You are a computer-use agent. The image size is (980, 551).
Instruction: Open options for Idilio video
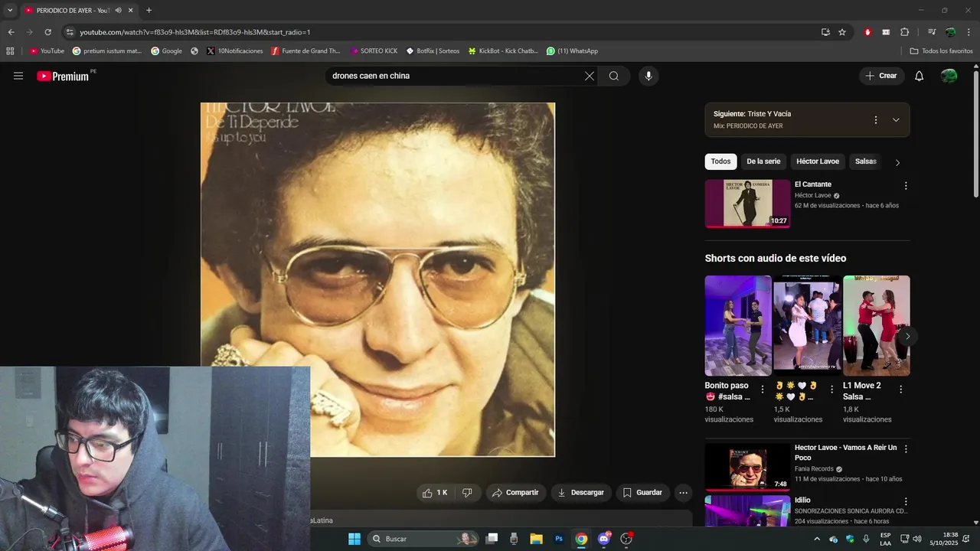(906, 501)
